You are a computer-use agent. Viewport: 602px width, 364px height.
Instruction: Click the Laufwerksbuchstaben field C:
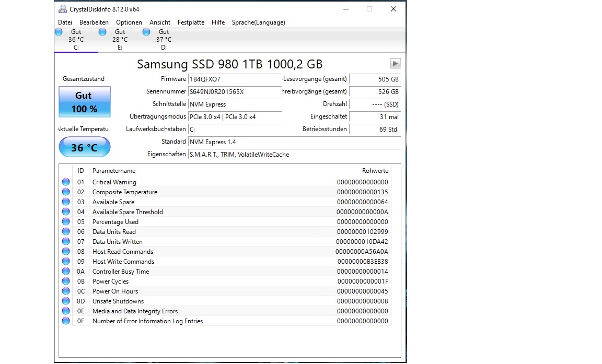click(235, 130)
